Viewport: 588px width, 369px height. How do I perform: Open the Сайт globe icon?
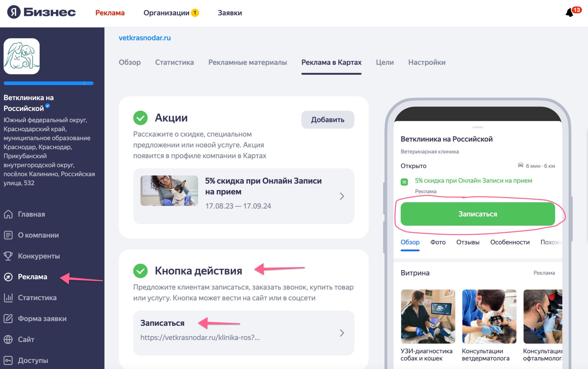(8, 339)
